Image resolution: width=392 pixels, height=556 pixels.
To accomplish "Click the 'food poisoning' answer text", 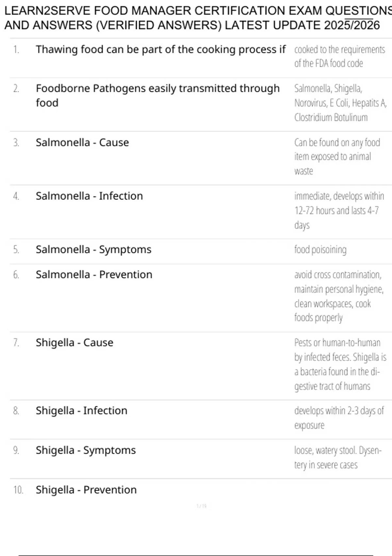I will [x=320, y=250].
